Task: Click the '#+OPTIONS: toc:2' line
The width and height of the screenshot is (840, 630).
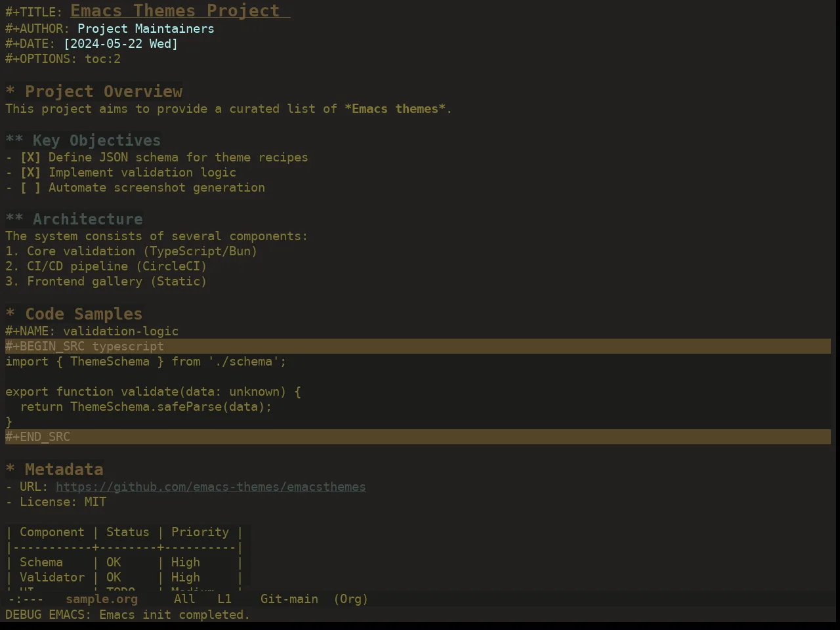Action: click(x=63, y=59)
